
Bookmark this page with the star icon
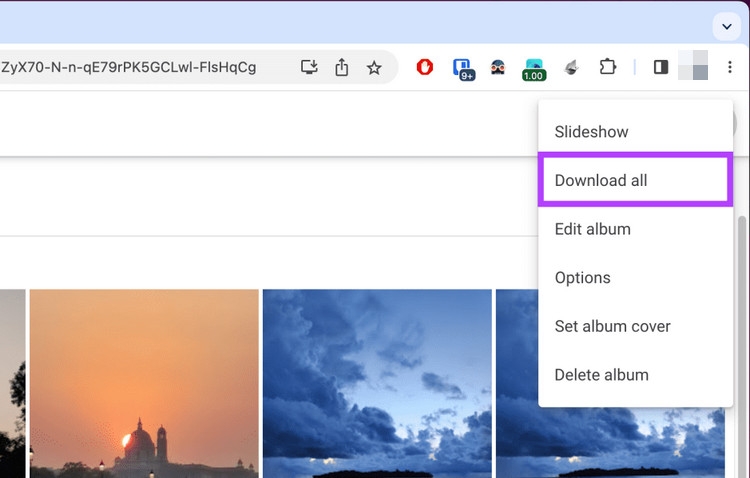coord(374,67)
